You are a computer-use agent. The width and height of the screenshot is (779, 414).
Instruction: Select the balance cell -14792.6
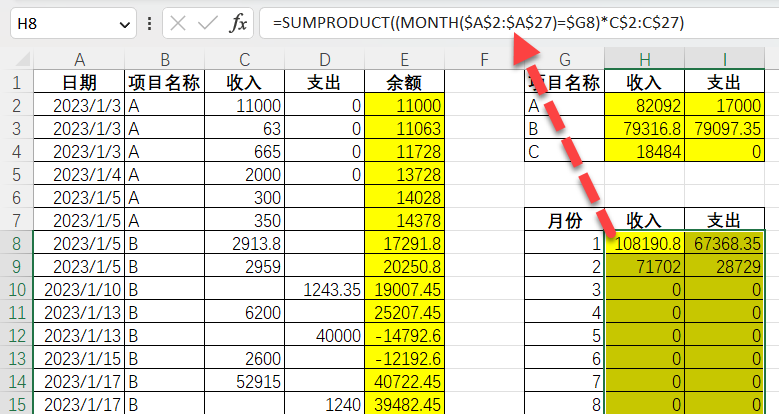(x=404, y=335)
